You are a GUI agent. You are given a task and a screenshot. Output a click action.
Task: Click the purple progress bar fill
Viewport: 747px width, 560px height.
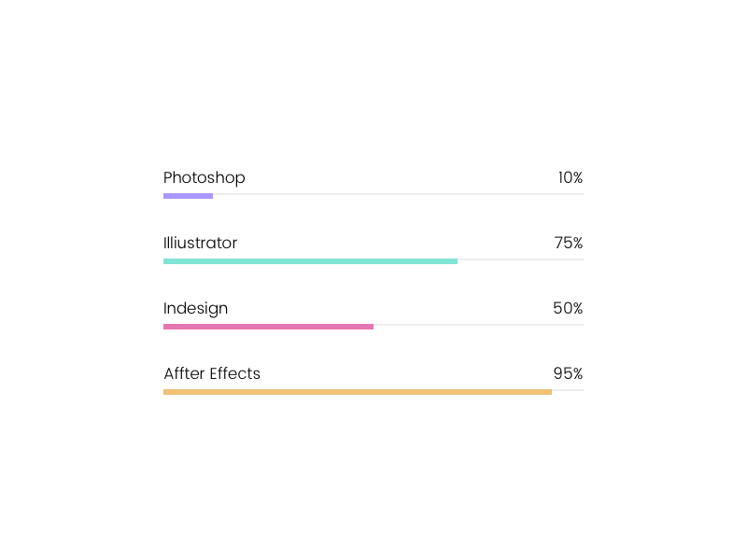(188, 196)
